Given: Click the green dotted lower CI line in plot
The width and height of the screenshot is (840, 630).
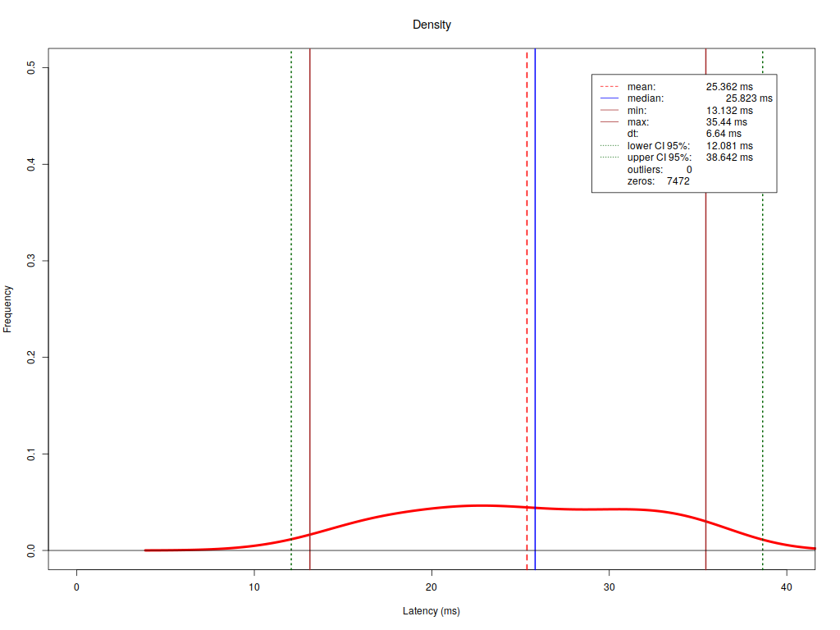Looking at the screenshot, I should (291, 308).
